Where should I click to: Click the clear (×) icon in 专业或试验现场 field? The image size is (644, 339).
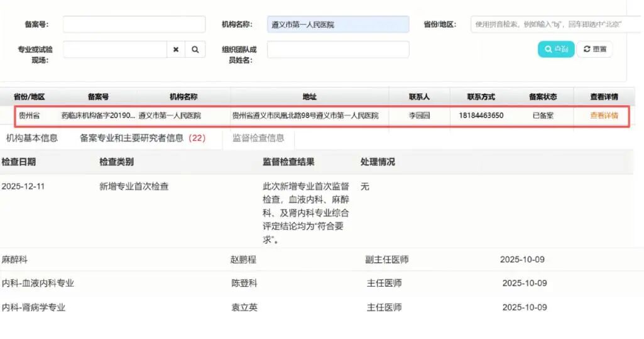[176, 50]
